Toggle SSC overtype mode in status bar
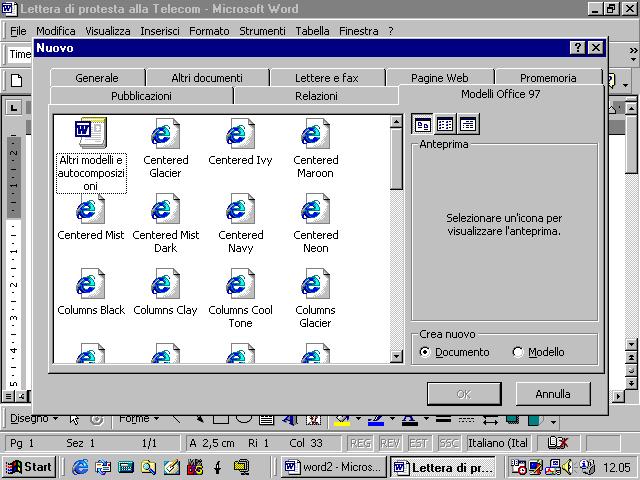Image resolution: width=640 pixels, height=480 pixels. click(x=448, y=443)
